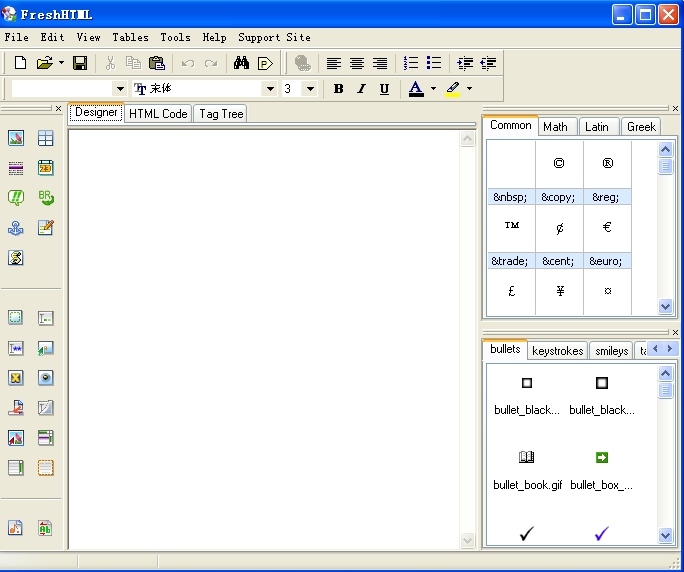Viewport: 684px width, 572px height.
Task: Click the insert date calendar icon
Action: coord(46,168)
